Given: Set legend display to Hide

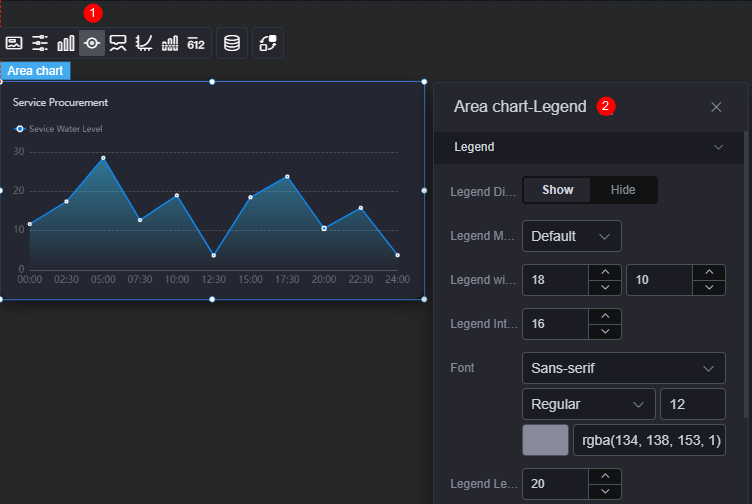Looking at the screenshot, I should [623, 190].
